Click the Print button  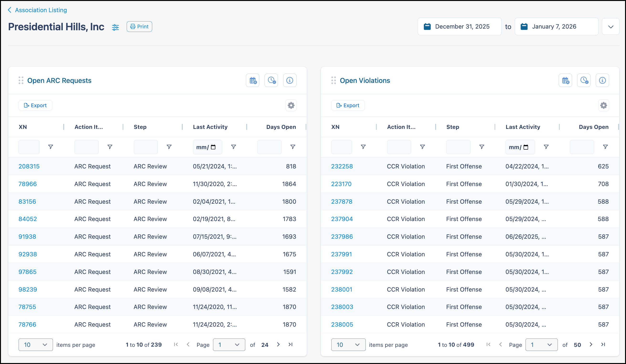[x=139, y=26]
